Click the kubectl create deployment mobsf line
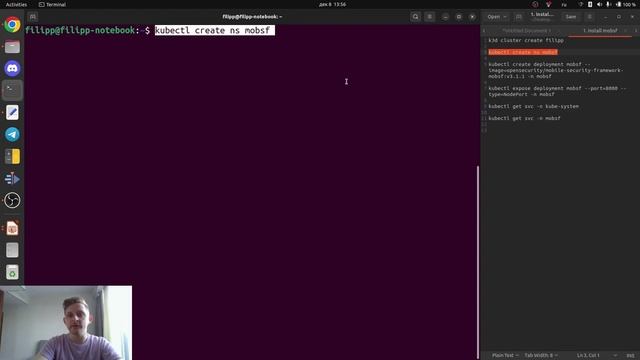 556,70
